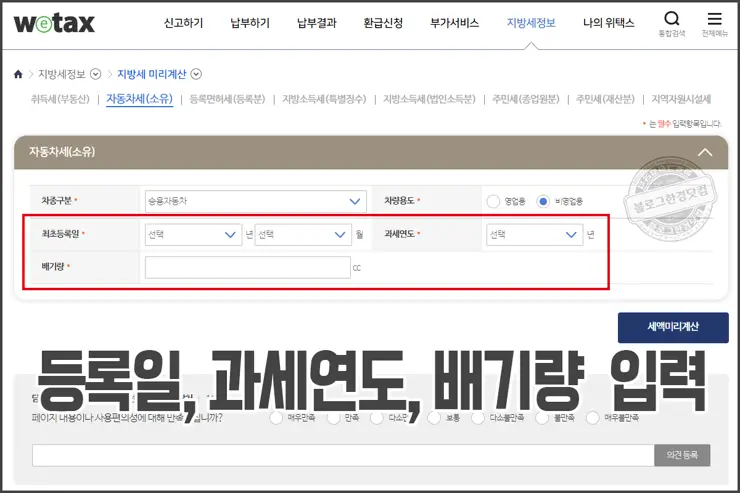
Task: Switch to the 자동차세(소유) tab
Action: 139,99
